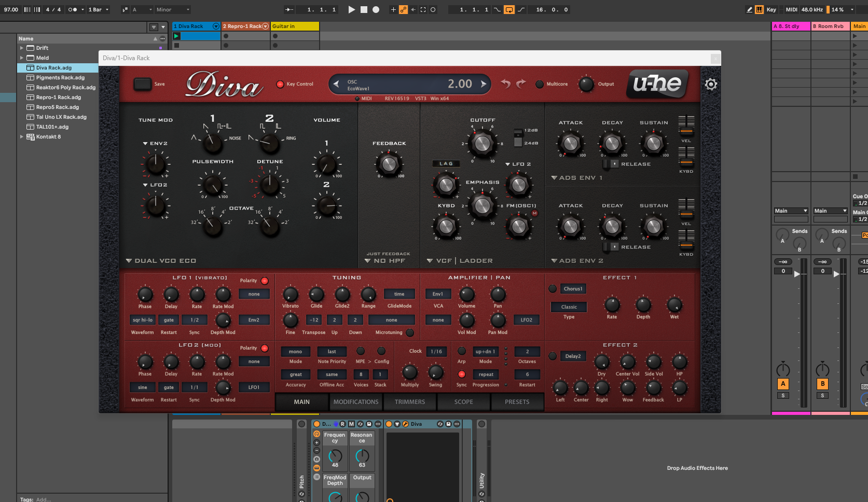Switch to the TRIMMERS tab
This screenshot has height=502, width=868.
pos(410,402)
